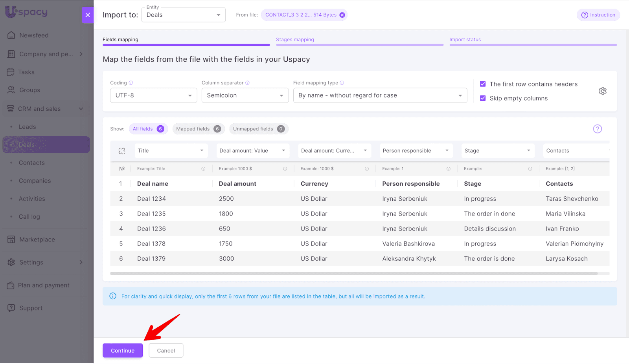Click the reset mapping icon in table header
629x364 pixels.
coord(122,151)
